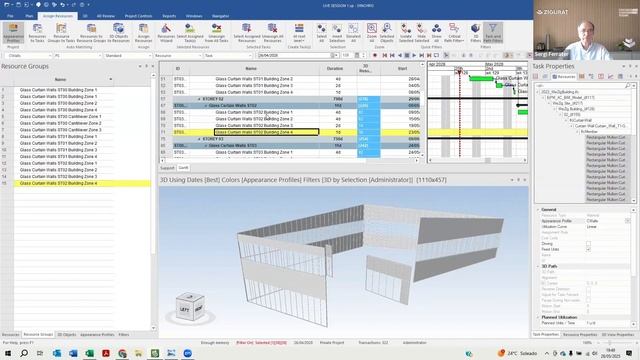This screenshot has width=640, height=360.
Task: Click the Zoom All icon
Action: [371, 33]
